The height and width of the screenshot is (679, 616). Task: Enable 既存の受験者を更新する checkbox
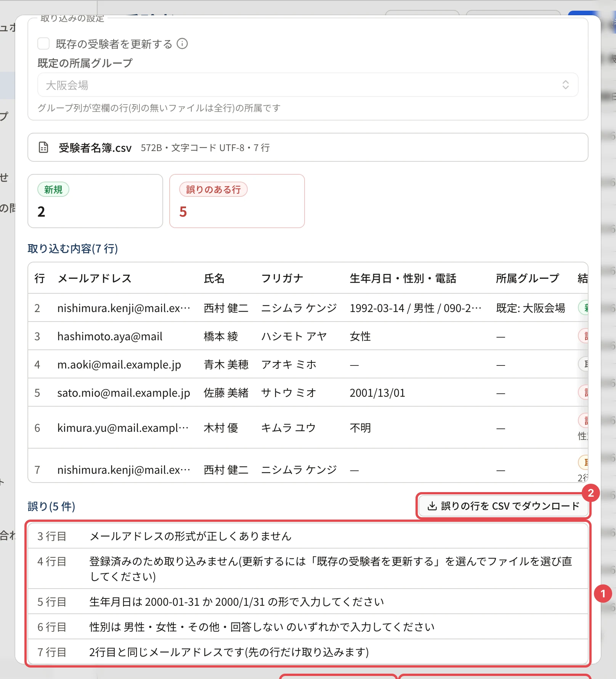tap(43, 44)
